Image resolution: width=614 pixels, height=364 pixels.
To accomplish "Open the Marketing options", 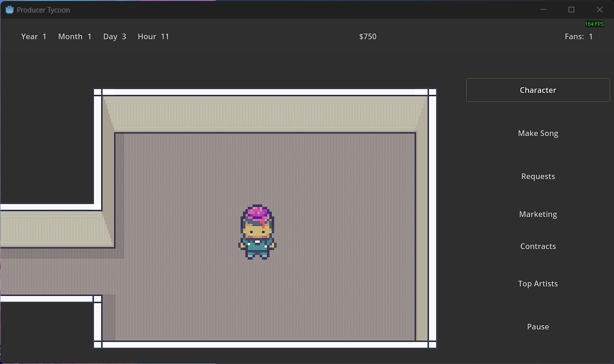I will tap(538, 214).
